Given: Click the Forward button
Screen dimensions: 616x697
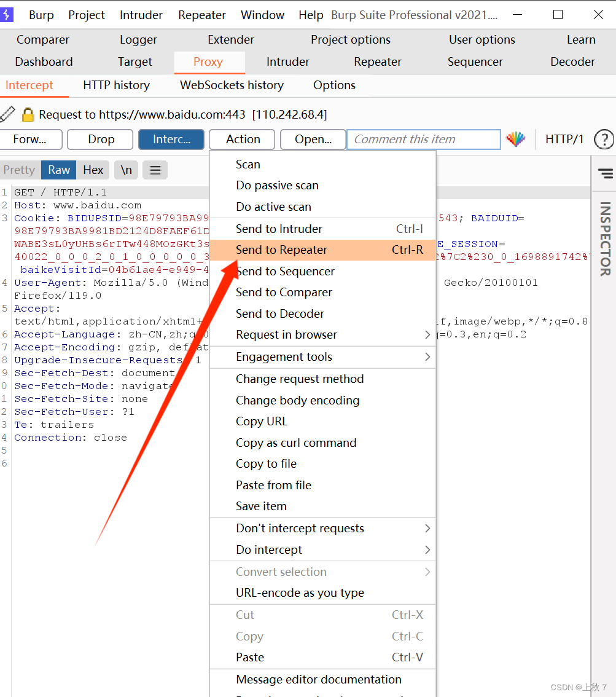Looking at the screenshot, I should pyautogui.click(x=30, y=140).
